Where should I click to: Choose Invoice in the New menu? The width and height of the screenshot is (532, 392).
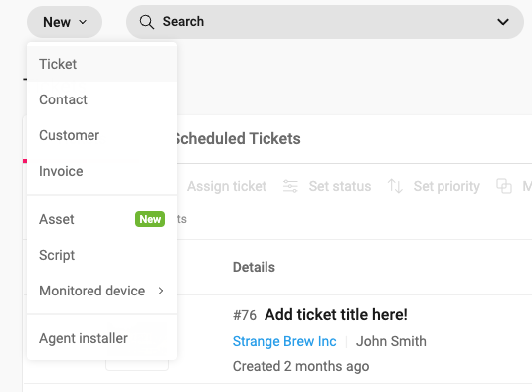[x=101, y=171]
